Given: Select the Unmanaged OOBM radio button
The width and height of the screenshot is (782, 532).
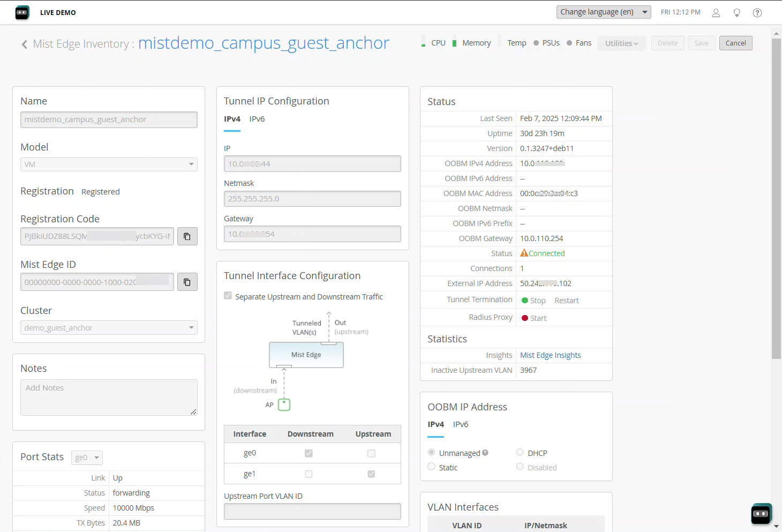Looking at the screenshot, I should point(431,452).
